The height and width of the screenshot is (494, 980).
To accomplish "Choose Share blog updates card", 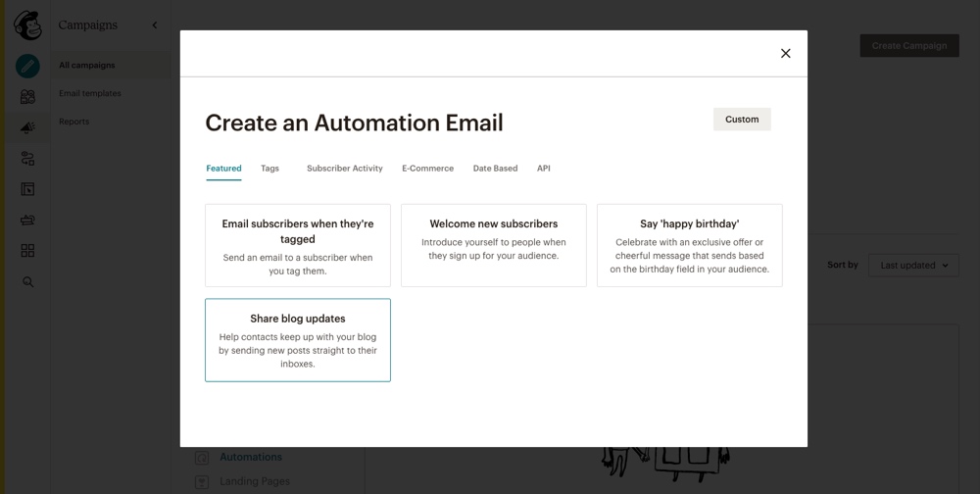I will click(298, 340).
